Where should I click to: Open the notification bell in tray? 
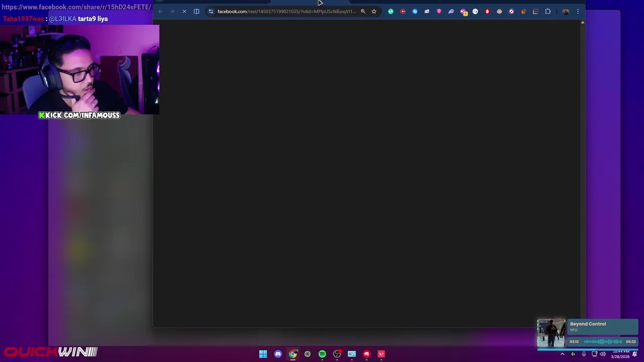635,354
